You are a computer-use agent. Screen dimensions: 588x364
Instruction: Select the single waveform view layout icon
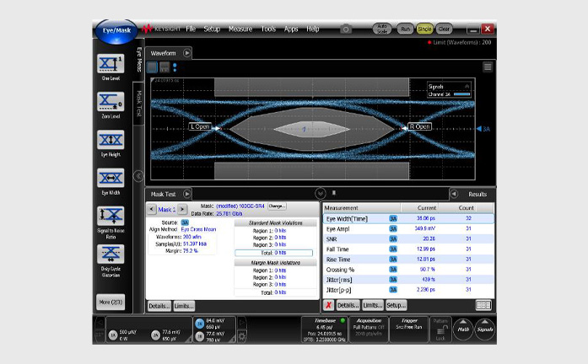tap(152, 67)
